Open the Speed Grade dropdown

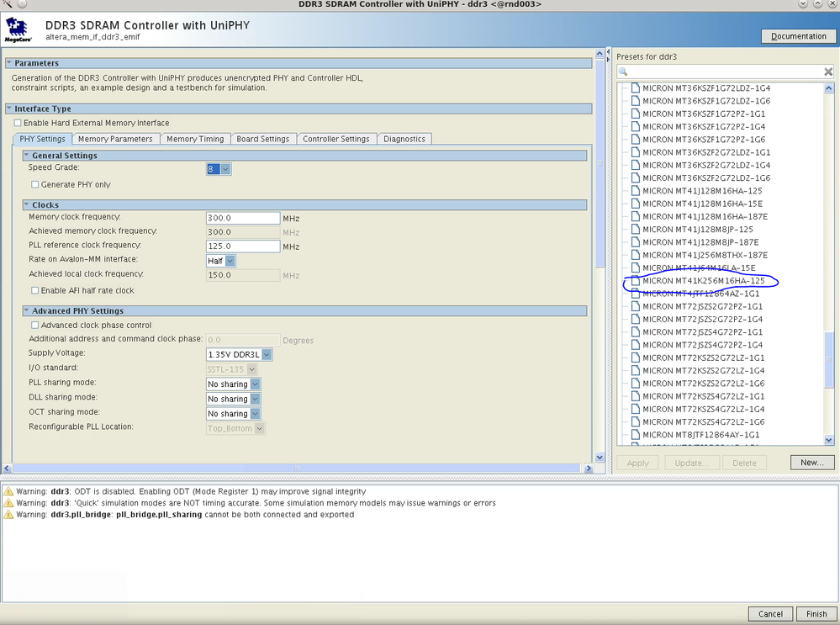225,169
